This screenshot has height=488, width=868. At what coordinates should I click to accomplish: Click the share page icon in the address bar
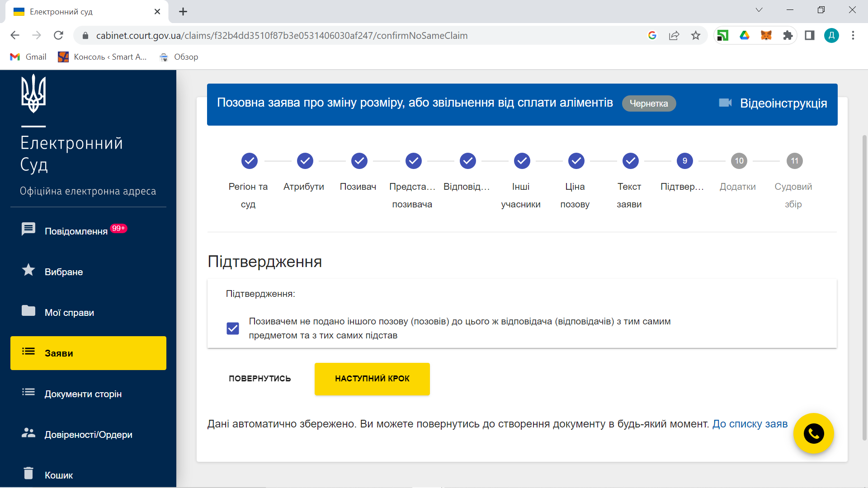click(674, 35)
